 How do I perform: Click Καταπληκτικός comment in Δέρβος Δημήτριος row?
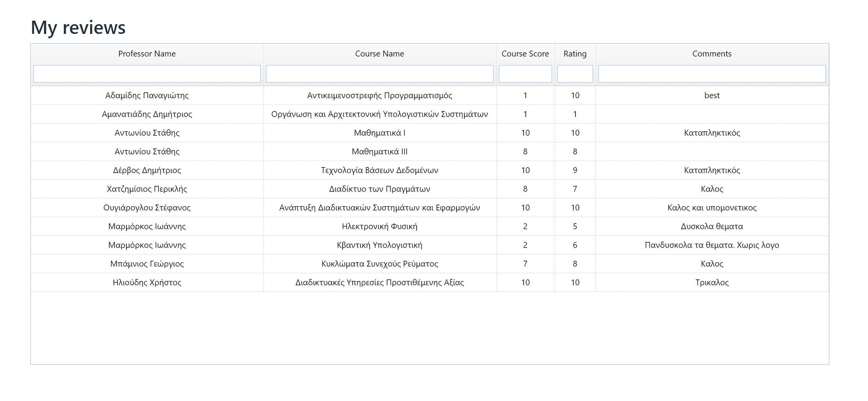coord(712,170)
